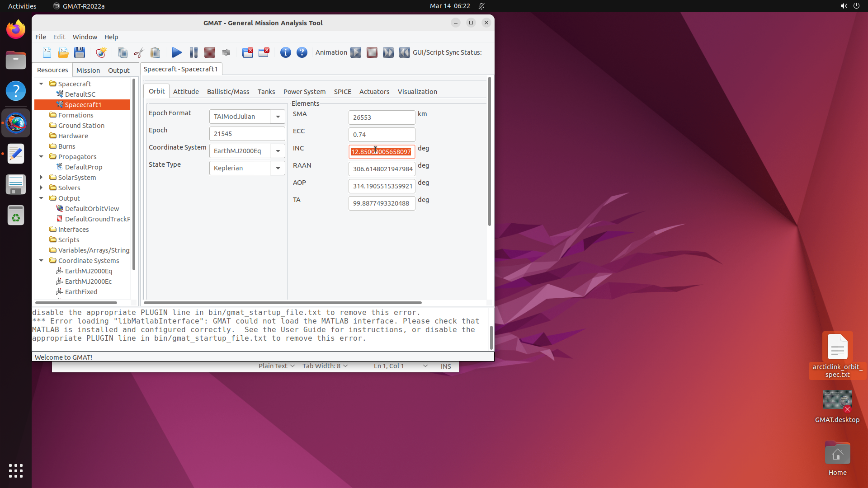Click the SMA input field
Image resolution: width=868 pixels, height=488 pixels.
pyautogui.click(x=381, y=117)
